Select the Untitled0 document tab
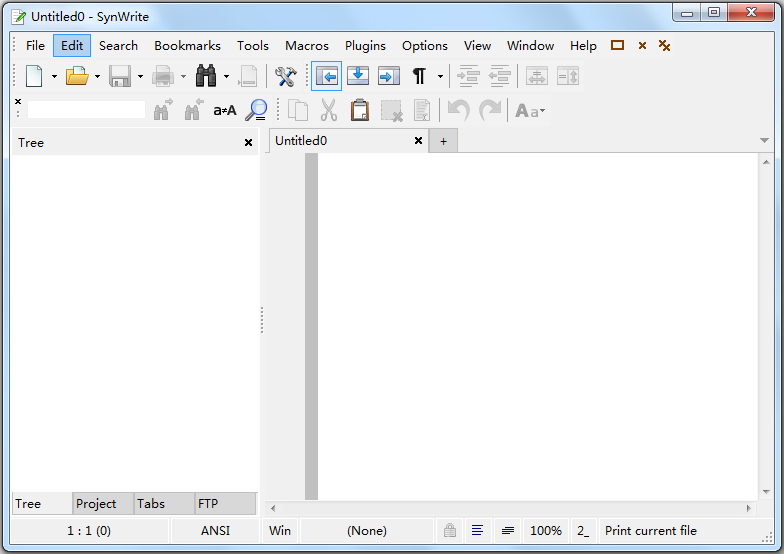Image resolution: width=784 pixels, height=554 pixels. (x=349, y=141)
